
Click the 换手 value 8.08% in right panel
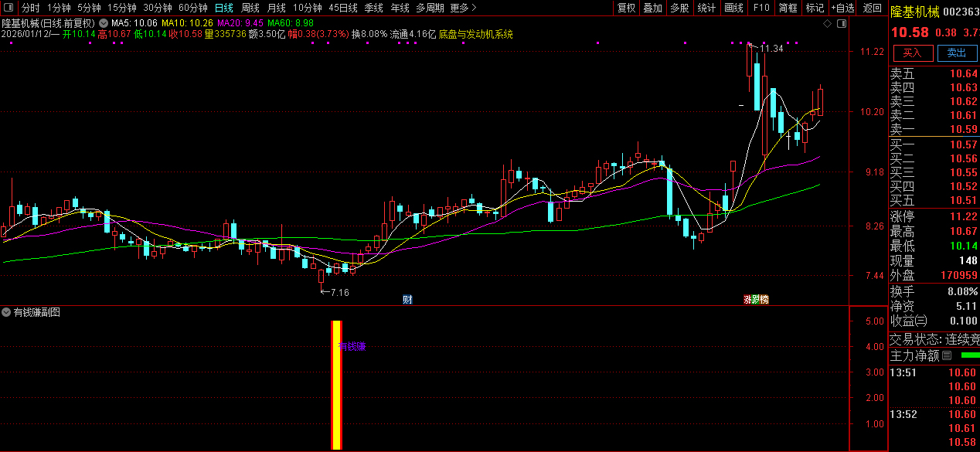(x=962, y=291)
